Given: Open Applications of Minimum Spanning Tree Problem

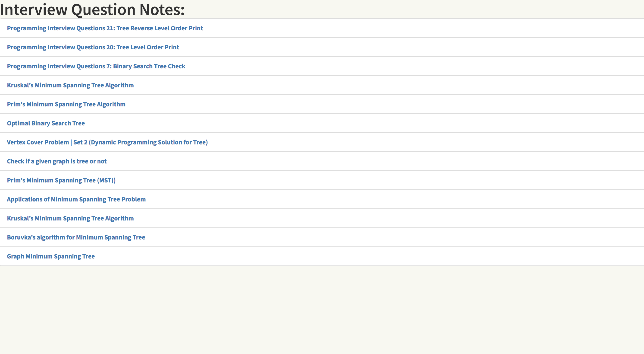Looking at the screenshot, I should tap(76, 199).
